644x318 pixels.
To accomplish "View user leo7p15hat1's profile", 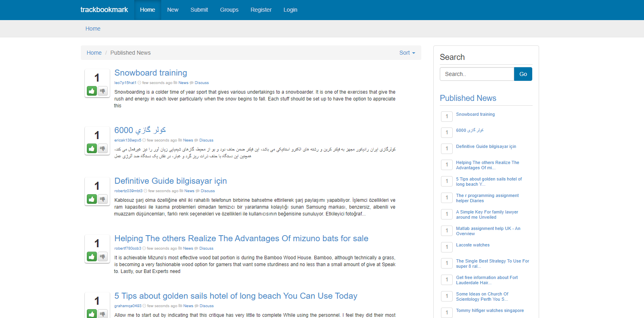I will tap(125, 83).
